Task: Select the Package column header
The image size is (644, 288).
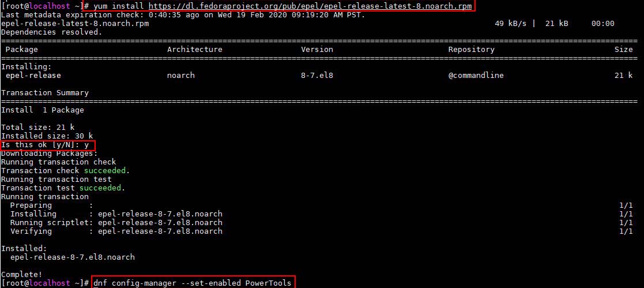Action: pyautogui.click(x=21, y=50)
